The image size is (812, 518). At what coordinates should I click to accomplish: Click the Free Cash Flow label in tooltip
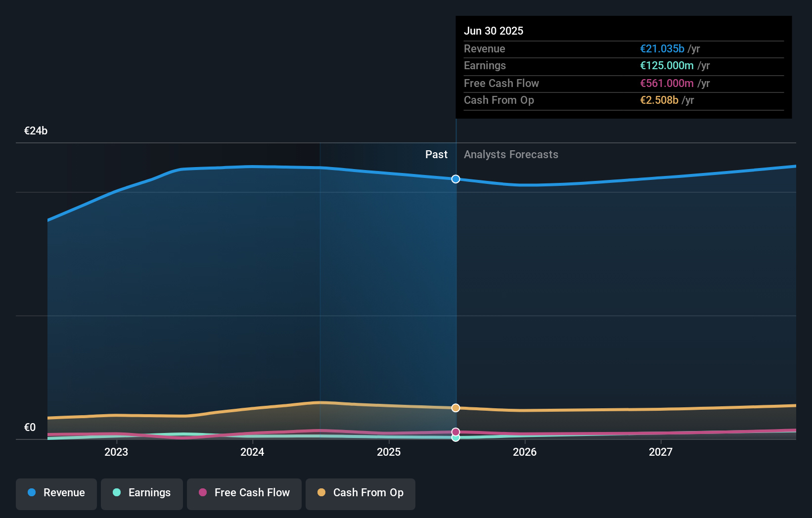coord(501,84)
